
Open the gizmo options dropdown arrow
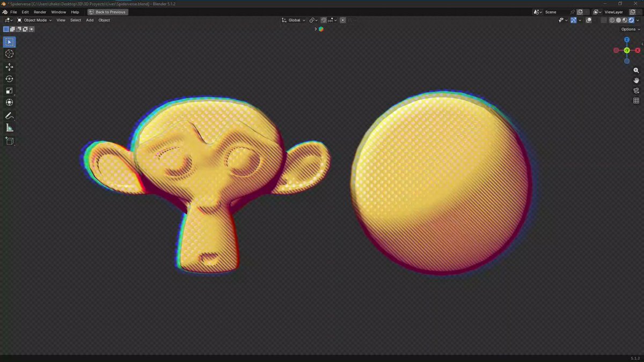[x=580, y=20]
